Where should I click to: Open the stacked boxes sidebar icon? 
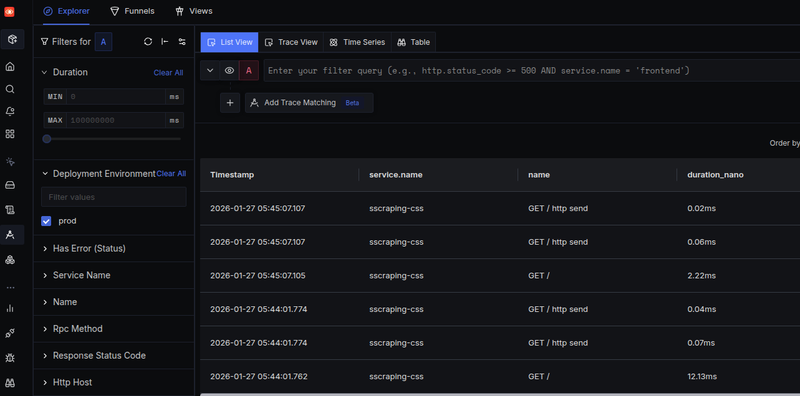click(10, 260)
